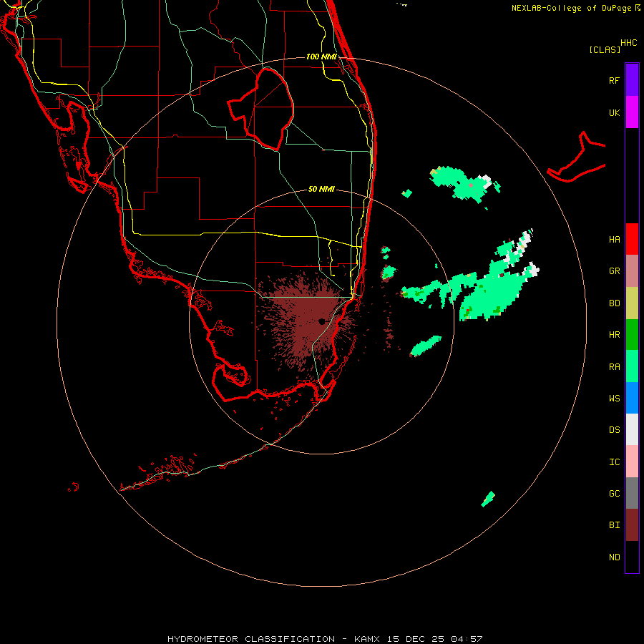Image resolution: width=644 pixels, height=644 pixels.
Task: Click the "UK" legend label
Action: coord(615,112)
